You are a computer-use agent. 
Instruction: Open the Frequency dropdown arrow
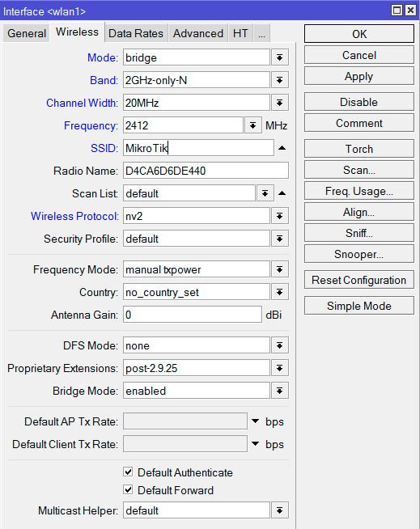pos(252,125)
